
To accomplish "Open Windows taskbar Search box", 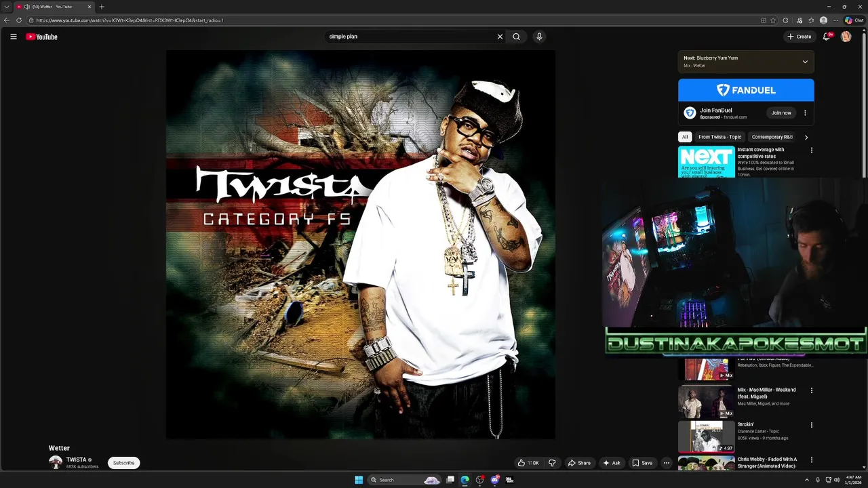I will (404, 480).
